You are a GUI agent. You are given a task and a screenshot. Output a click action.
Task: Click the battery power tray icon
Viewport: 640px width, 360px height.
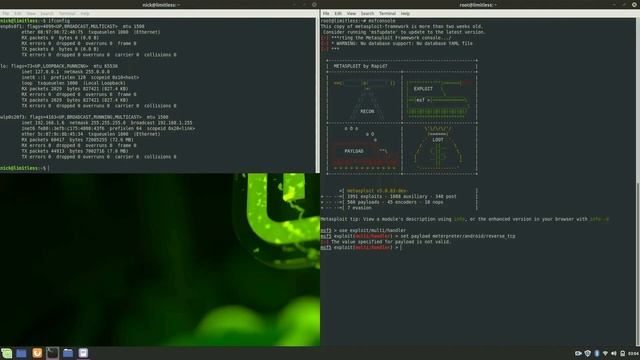(x=622, y=353)
